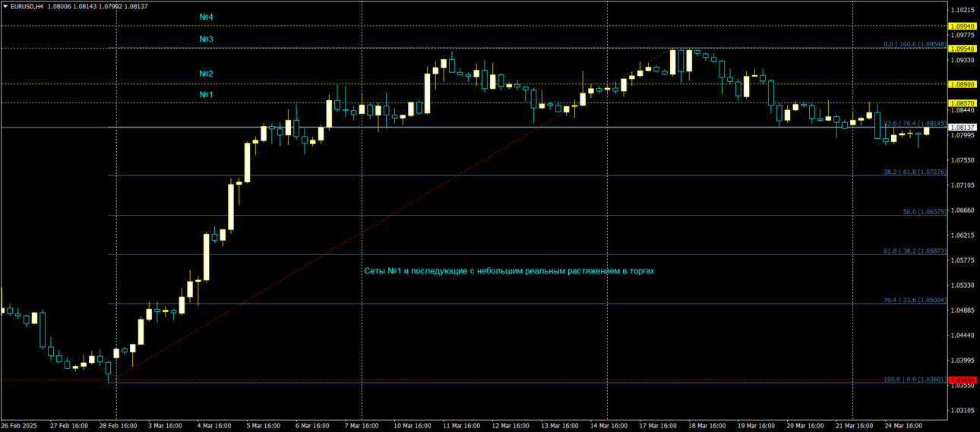
Task: Click the 4 Mar 16:00 time axis label
Action: click(x=215, y=426)
